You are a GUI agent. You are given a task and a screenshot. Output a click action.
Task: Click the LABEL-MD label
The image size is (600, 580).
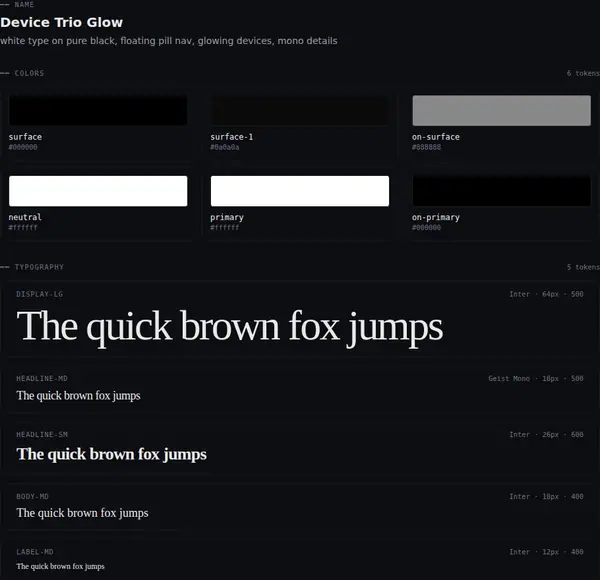(34, 552)
